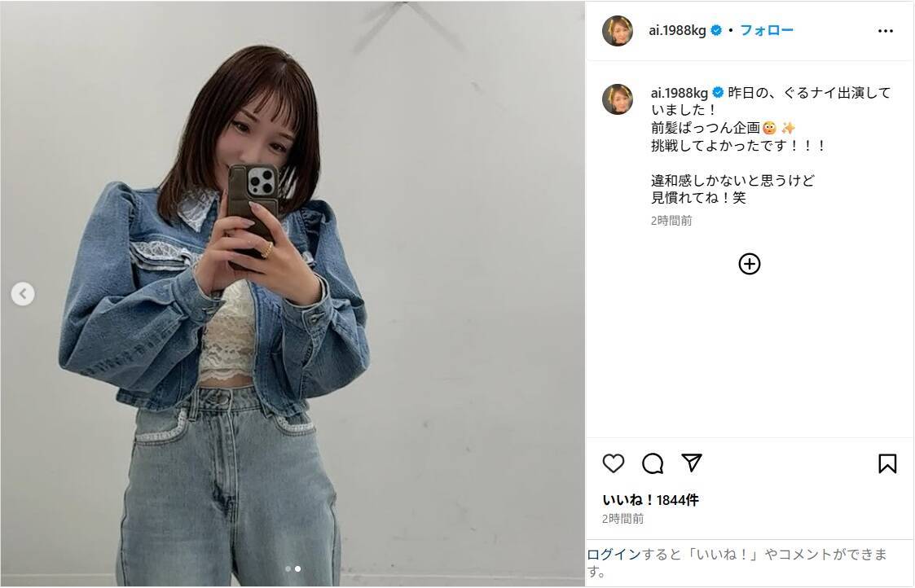Go to the previous photo arrow
This screenshot has height=588, width=915.
tap(23, 293)
